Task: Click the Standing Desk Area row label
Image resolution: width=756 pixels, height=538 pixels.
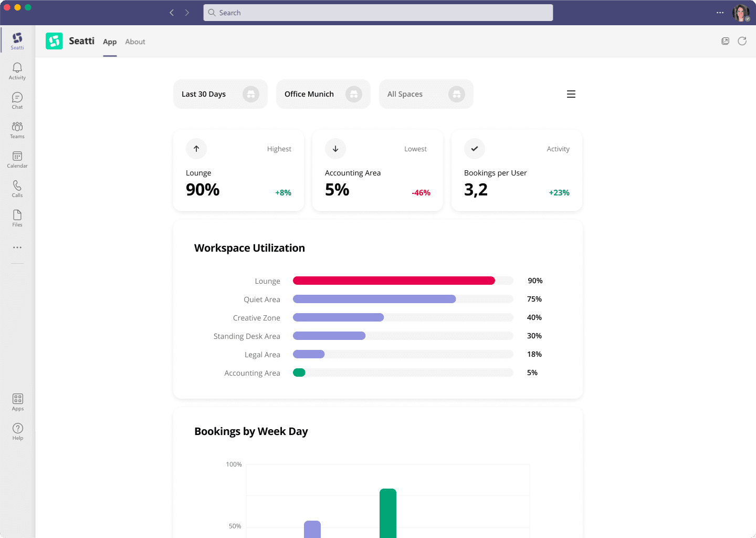Action: tap(247, 336)
